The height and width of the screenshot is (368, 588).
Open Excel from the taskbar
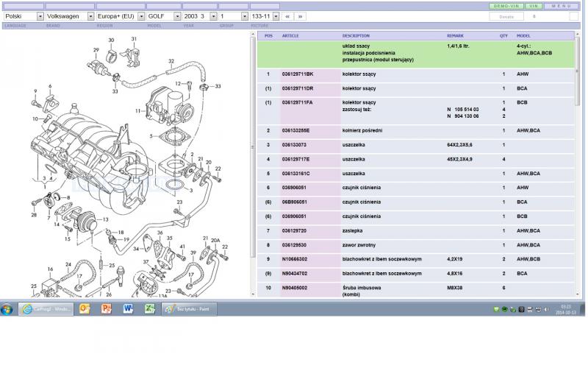150,309
